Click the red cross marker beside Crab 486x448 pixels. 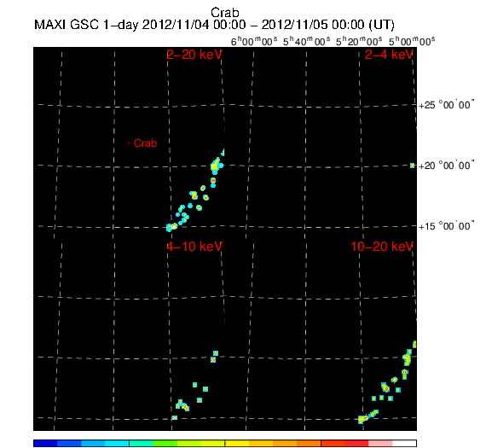point(130,143)
